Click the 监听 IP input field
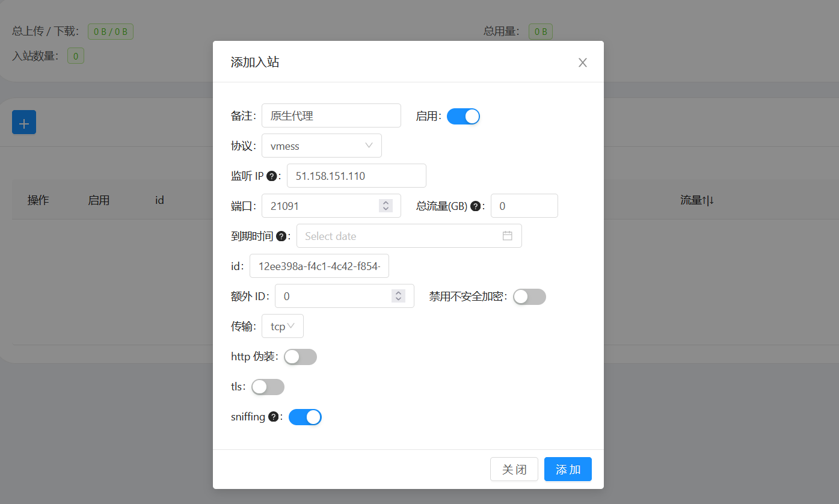Image resolution: width=839 pixels, height=504 pixels. click(x=357, y=176)
